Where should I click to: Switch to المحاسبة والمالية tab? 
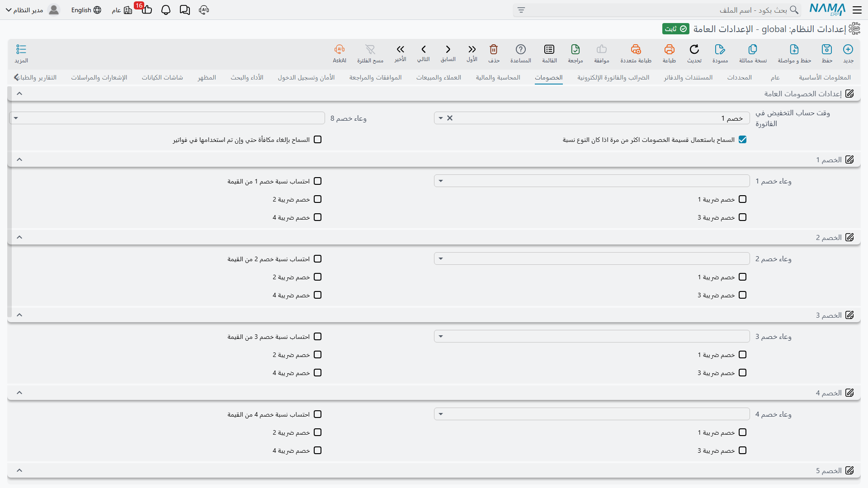pyautogui.click(x=498, y=78)
